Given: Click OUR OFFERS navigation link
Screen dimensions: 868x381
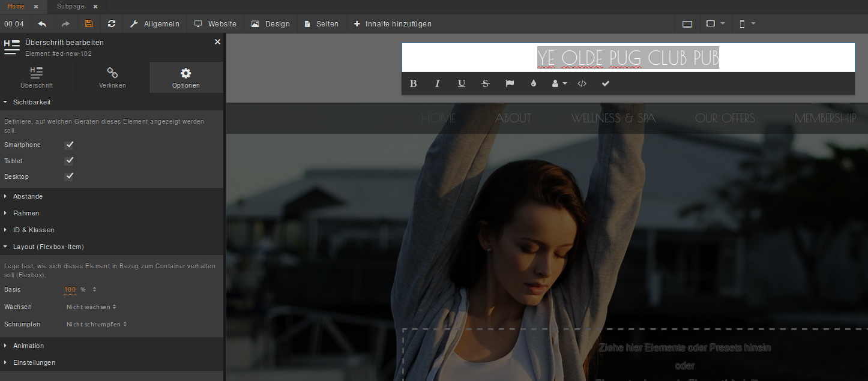Looking at the screenshot, I should pyautogui.click(x=725, y=118).
